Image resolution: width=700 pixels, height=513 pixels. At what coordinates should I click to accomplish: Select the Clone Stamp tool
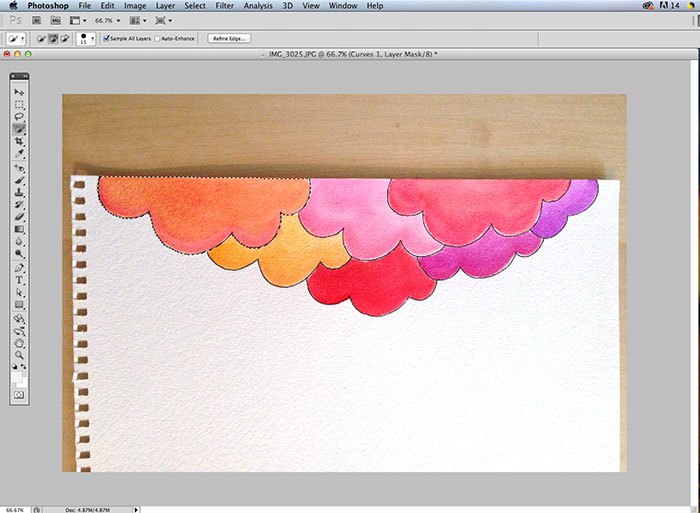click(x=19, y=192)
